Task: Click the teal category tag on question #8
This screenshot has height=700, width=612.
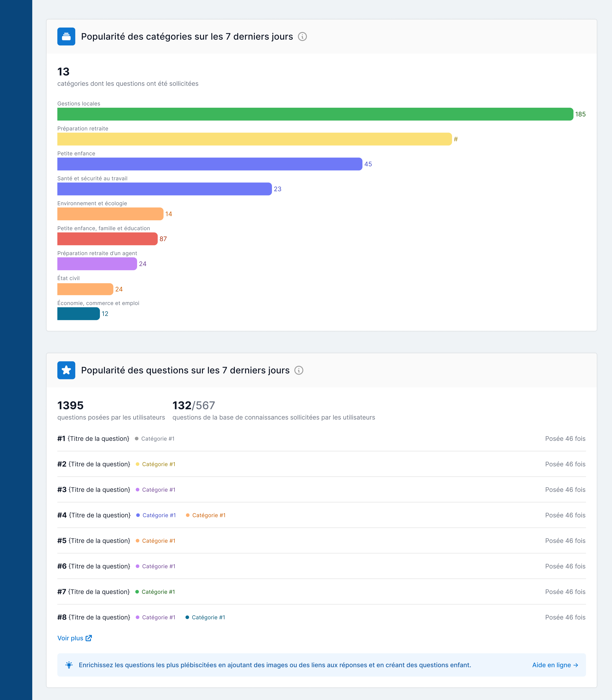Action: (x=208, y=617)
